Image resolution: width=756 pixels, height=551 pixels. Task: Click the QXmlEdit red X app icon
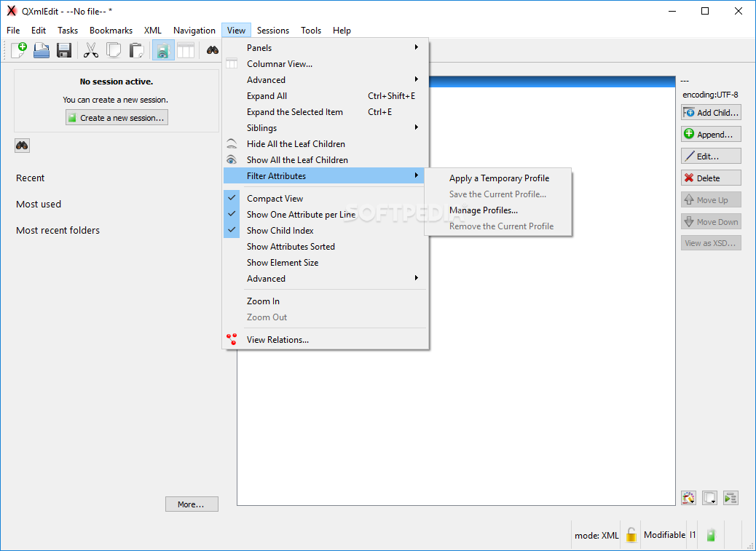12,11
